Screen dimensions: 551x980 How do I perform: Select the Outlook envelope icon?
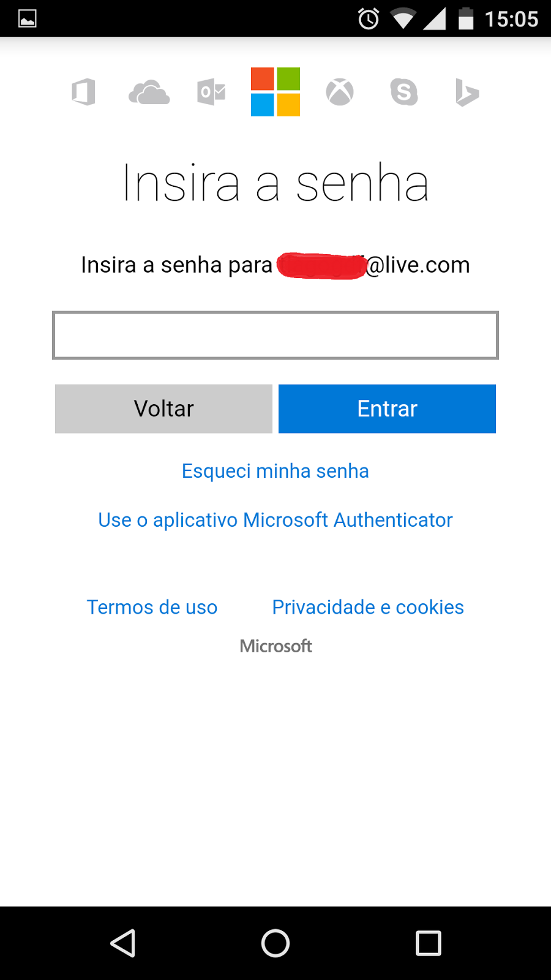[212, 92]
